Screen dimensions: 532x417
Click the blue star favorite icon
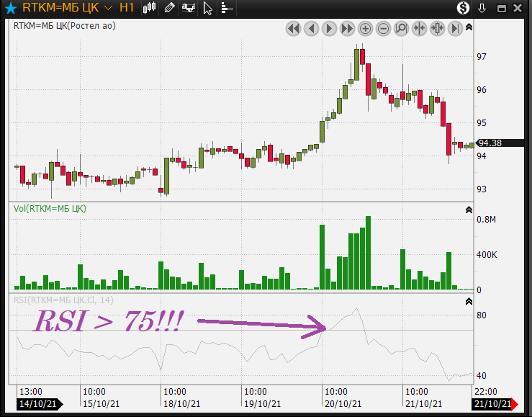coord(11,8)
